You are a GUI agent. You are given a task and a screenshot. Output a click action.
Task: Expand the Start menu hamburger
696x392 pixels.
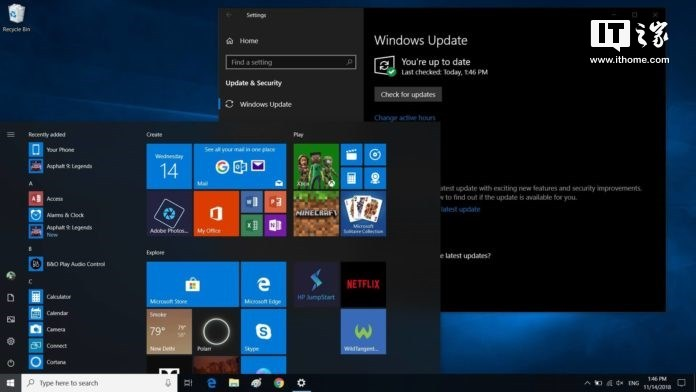click(11, 135)
